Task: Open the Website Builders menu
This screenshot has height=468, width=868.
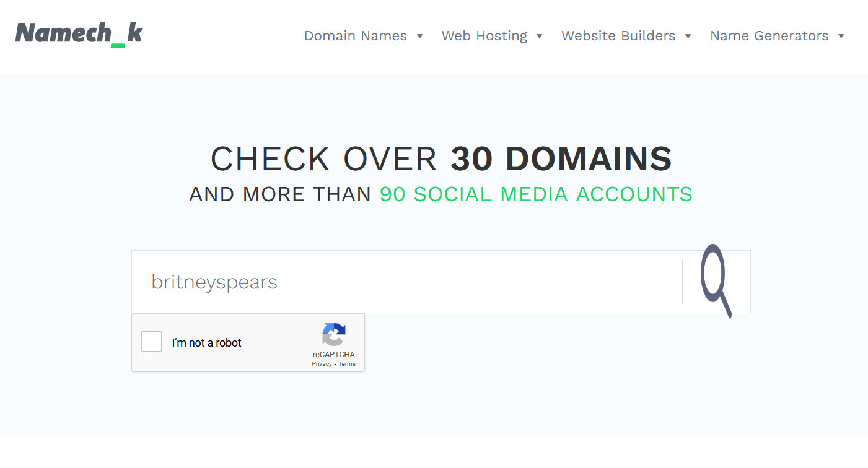Action: pyautogui.click(x=618, y=36)
